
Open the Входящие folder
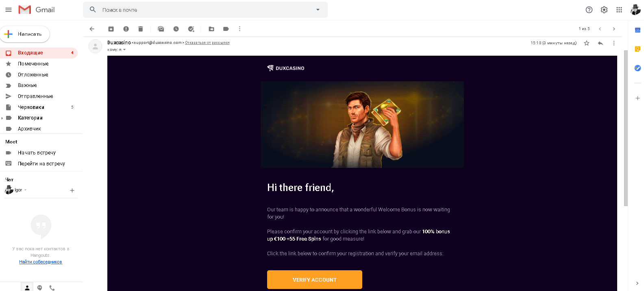coord(30,53)
